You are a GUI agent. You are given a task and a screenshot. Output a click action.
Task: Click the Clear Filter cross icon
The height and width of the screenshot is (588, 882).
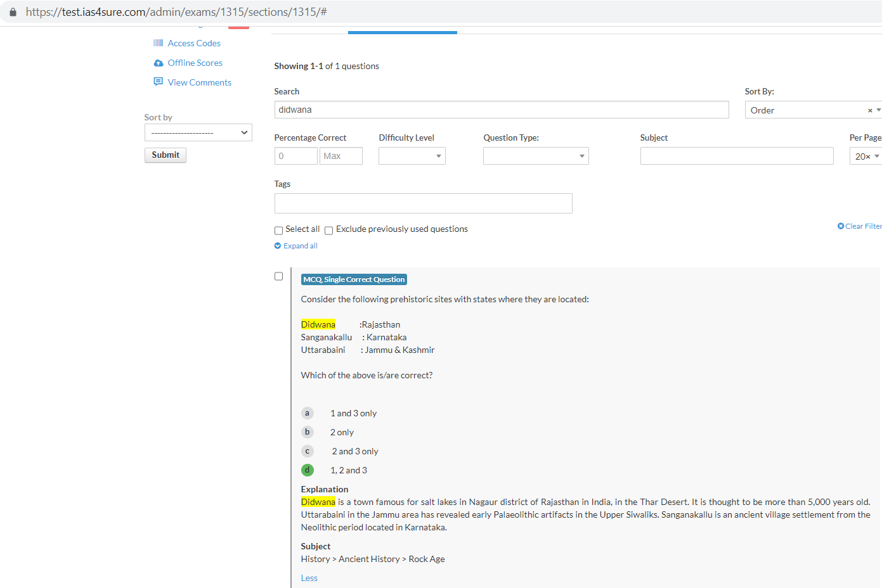[841, 226]
